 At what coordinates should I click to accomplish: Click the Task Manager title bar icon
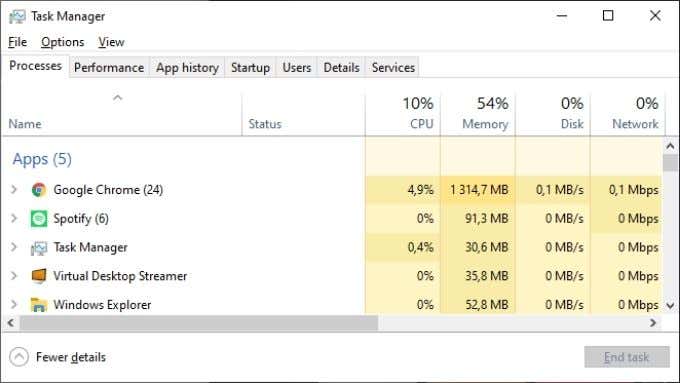[17, 16]
